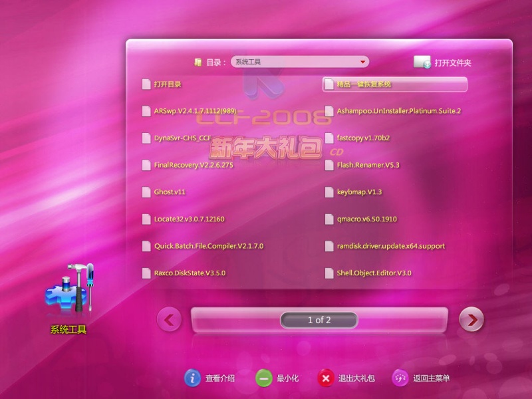Click the 1 of 2 page indicator
Screen dimensions: 532x399
pos(319,320)
